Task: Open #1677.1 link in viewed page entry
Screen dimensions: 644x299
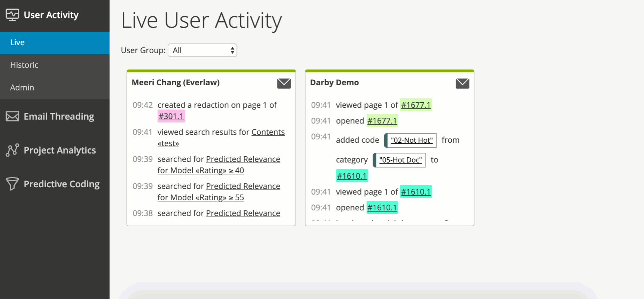Action: click(x=416, y=105)
